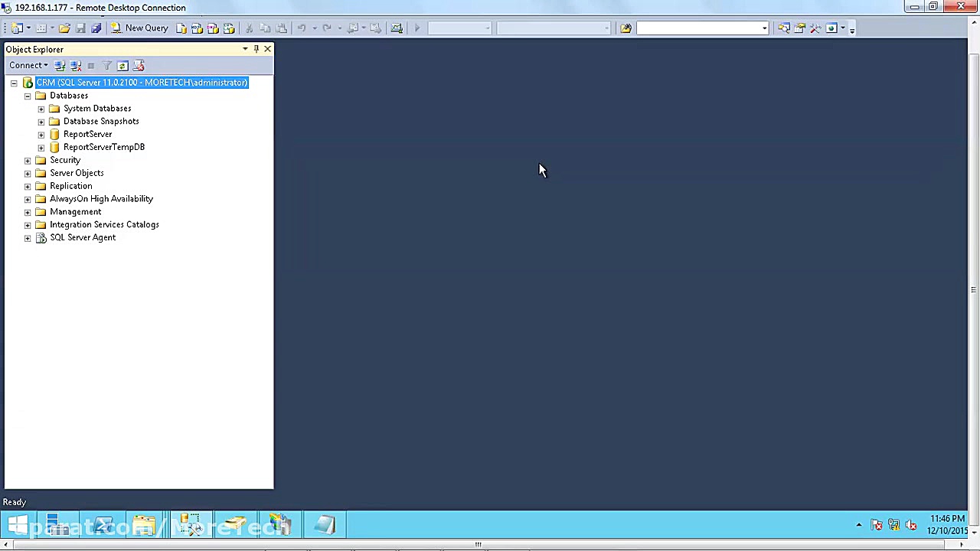The image size is (980, 551).
Task: Toggle the Object Explorer auto-hide pin
Action: (256, 49)
